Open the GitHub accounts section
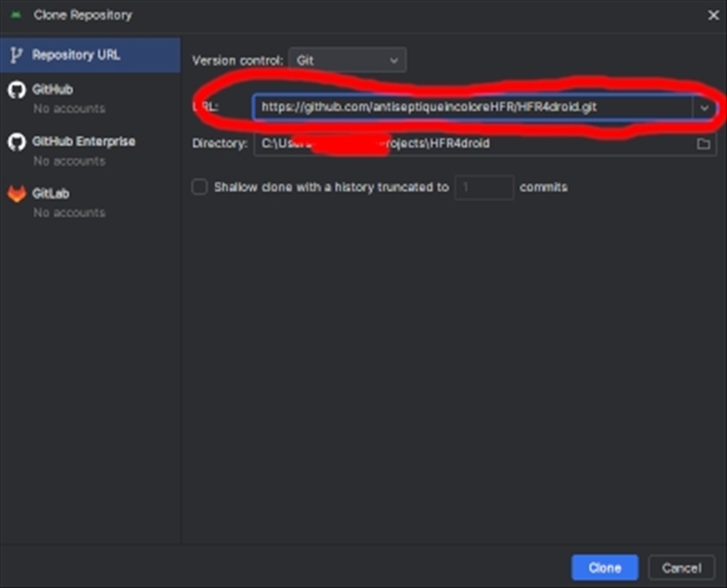 point(90,98)
